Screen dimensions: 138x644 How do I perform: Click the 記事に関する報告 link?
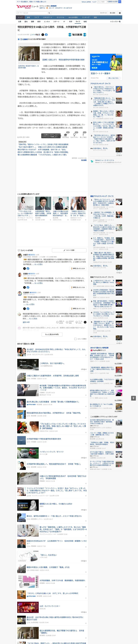[x=23, y=137]
